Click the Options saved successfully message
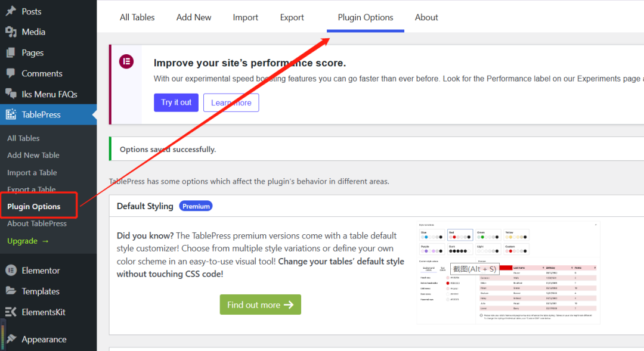Screen dimensions: 644x351 click(x=168, y=150)
